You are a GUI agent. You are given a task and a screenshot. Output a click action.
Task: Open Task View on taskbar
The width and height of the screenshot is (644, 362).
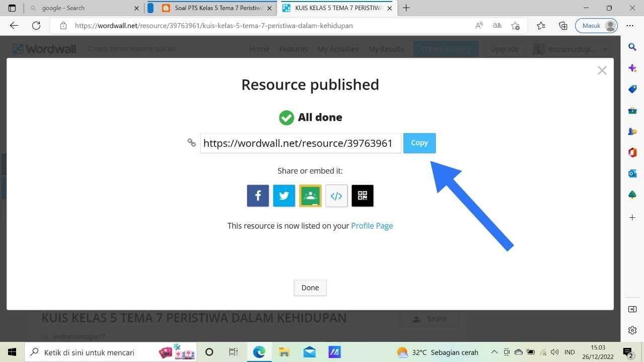(x=233, y=352)
